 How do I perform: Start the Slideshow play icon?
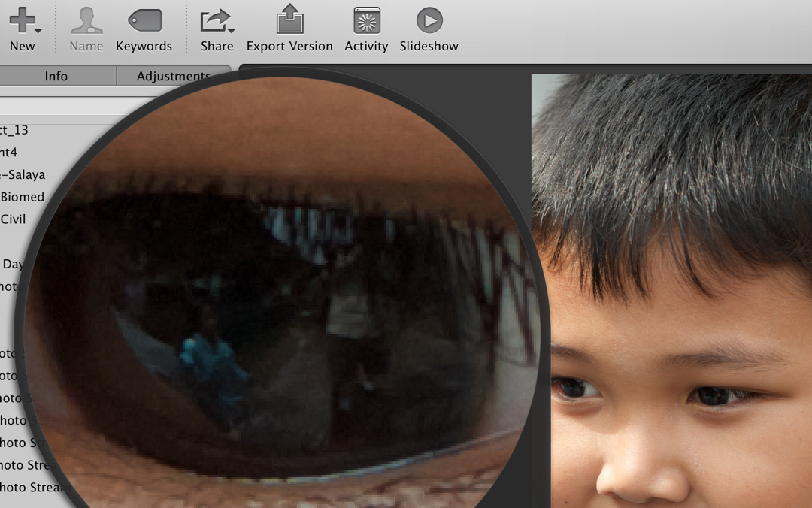click(429, 20)
